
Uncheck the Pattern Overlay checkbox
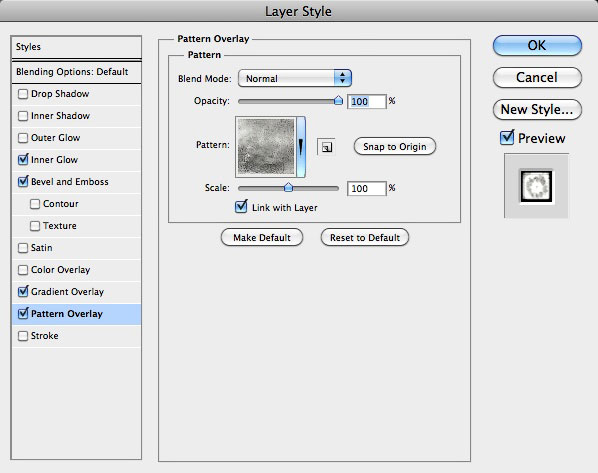click(x=23, y=314)
